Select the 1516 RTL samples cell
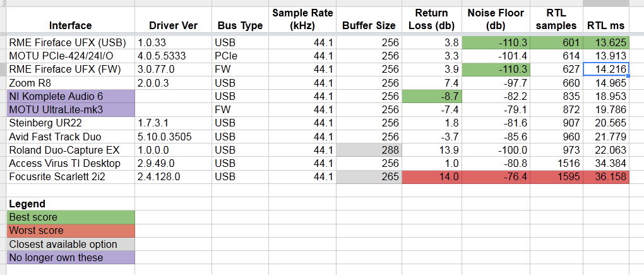The width and height of the screenshot is (644, 275). [556, 164]
